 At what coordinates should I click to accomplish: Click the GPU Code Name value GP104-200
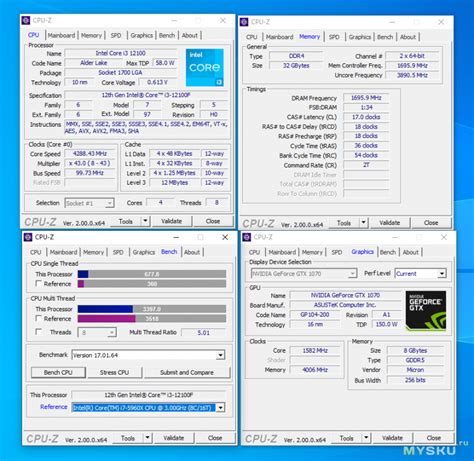[315, 315]
